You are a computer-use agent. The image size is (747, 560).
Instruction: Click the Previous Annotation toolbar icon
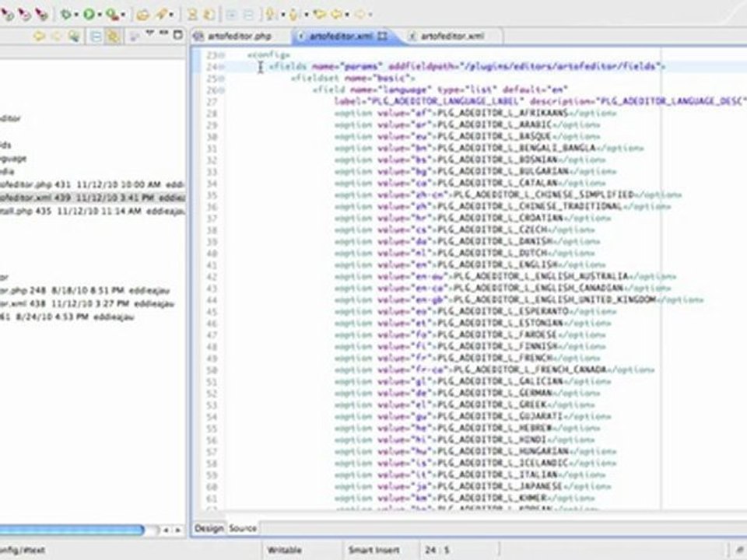[294, 15]
